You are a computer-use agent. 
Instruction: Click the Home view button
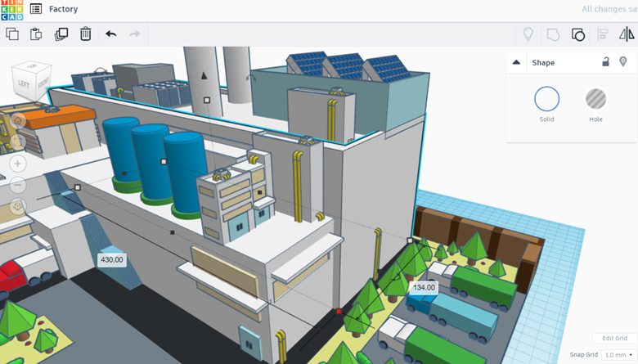pos(17,121)
